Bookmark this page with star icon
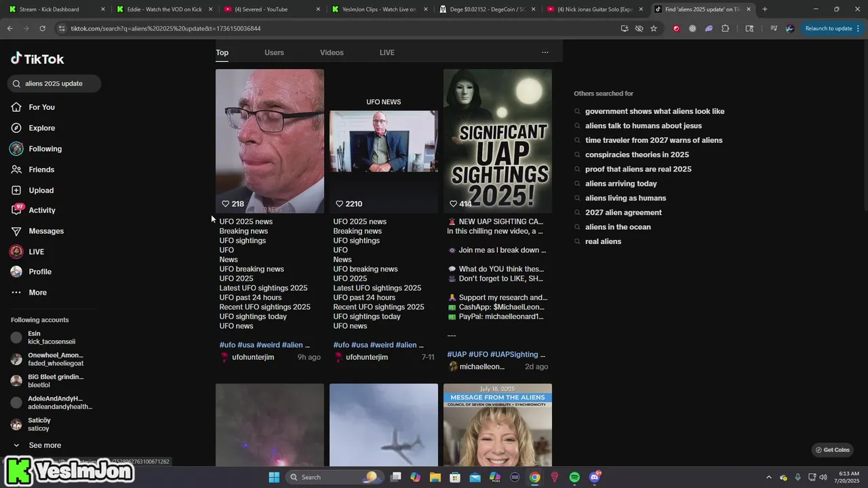868x488 pixels. point(654,28)
